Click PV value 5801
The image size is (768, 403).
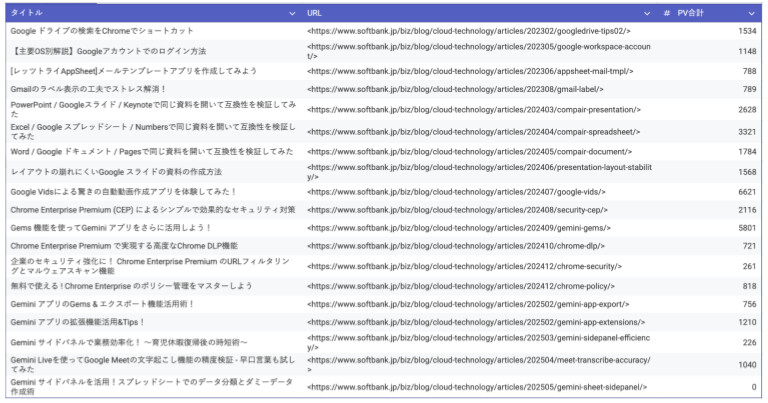coord(747,228)
